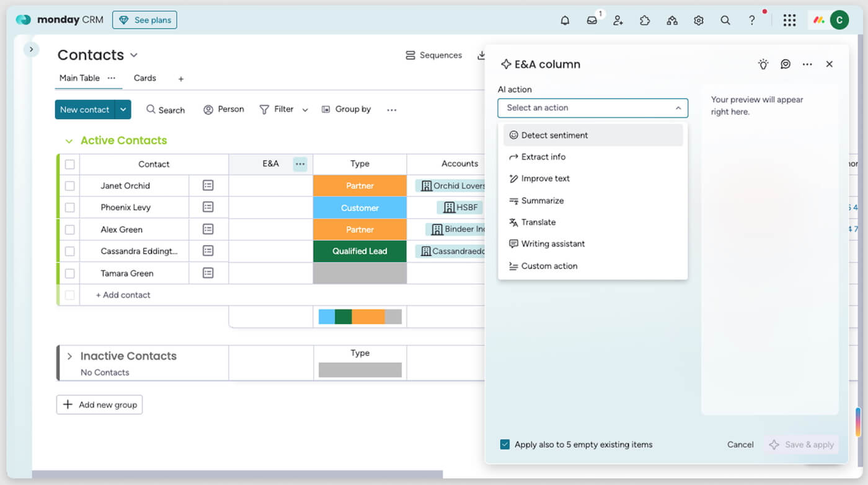Screen dimensions: 868x485
Task: Click the Type summary color bar
Action: (x=360, y=316)
